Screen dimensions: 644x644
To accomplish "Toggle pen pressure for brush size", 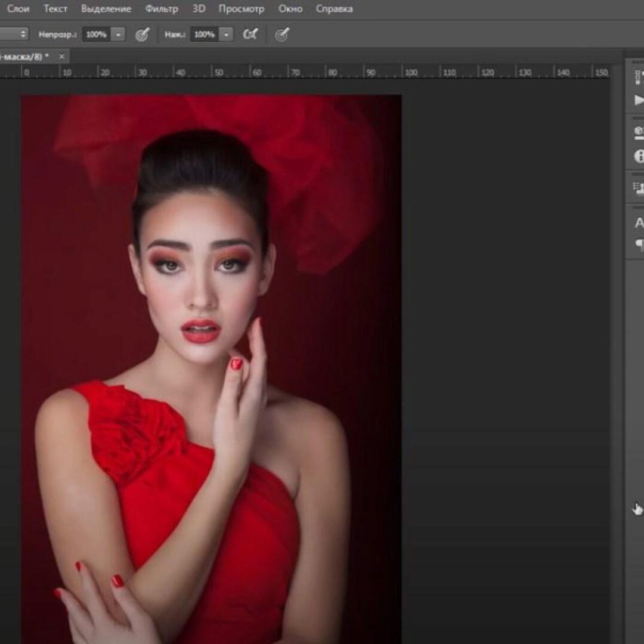I will point(282,35).
